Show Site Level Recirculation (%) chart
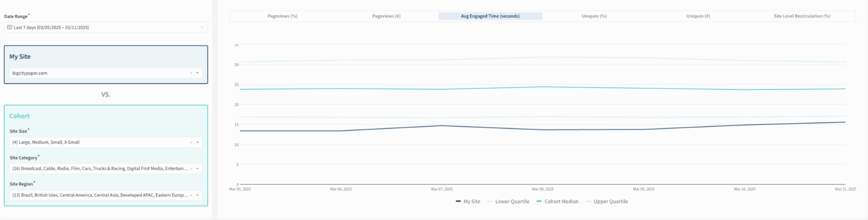868x220 pixels. (802, 16)
